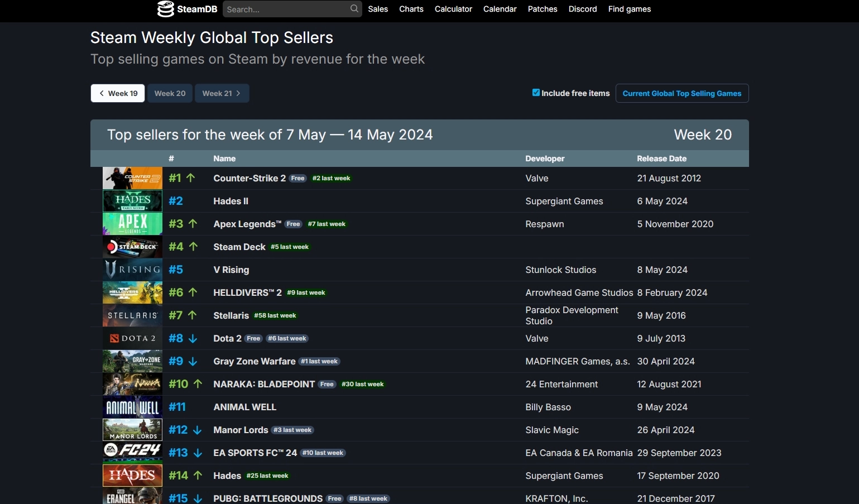859x504 pixels.
Task: Open Hades II name link
Action: coord(231,201)
